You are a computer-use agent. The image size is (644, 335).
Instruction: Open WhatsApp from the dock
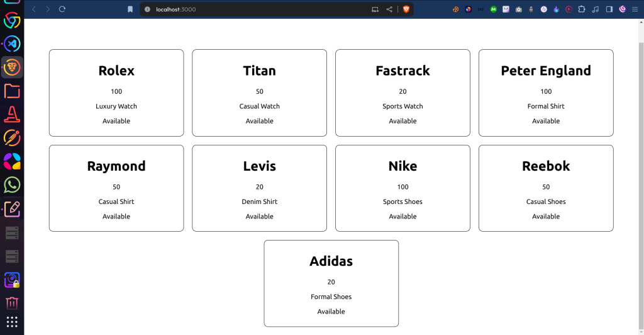click(x=12, y=185)
